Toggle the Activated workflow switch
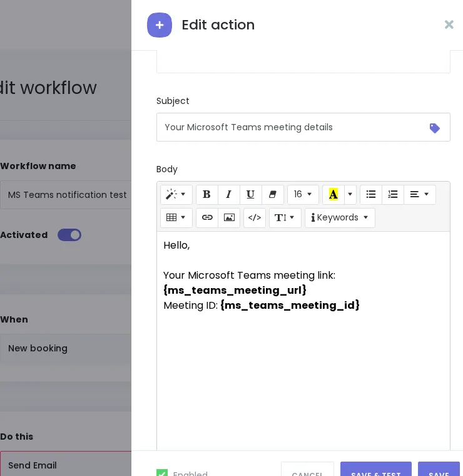The image size is (463, 476). tap(69, 235)
